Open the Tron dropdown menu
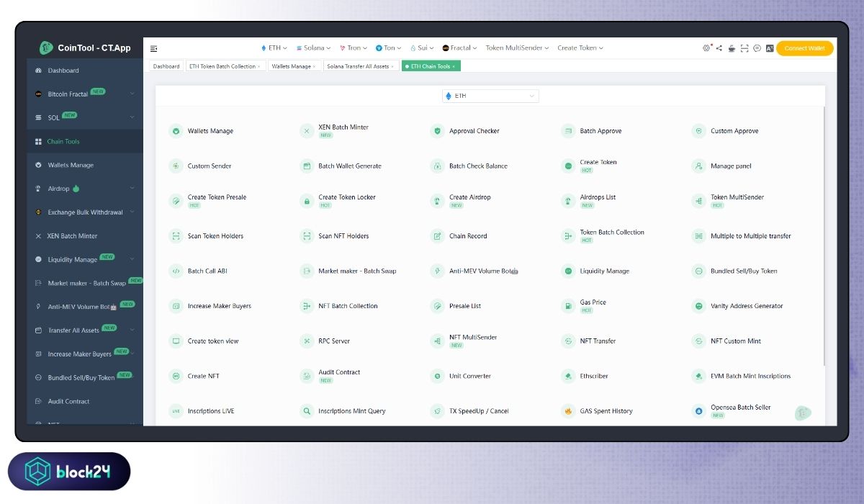864x504 pixels. [353, 48]
